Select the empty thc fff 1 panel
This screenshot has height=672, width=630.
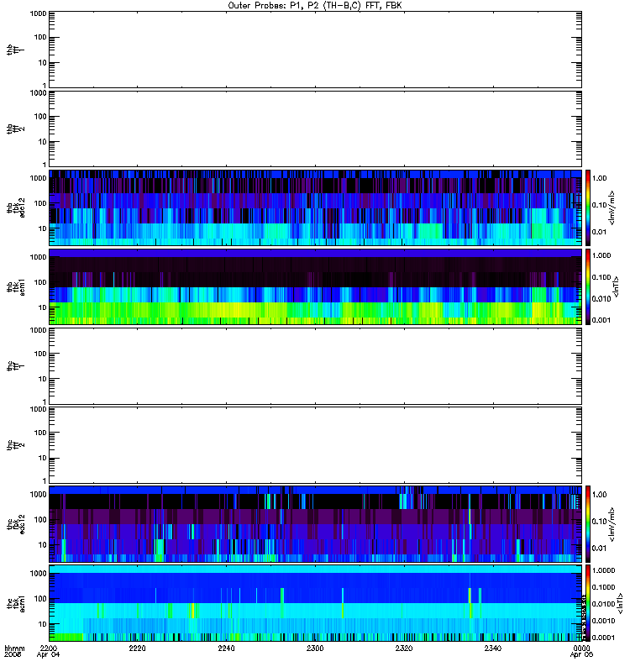315,366
